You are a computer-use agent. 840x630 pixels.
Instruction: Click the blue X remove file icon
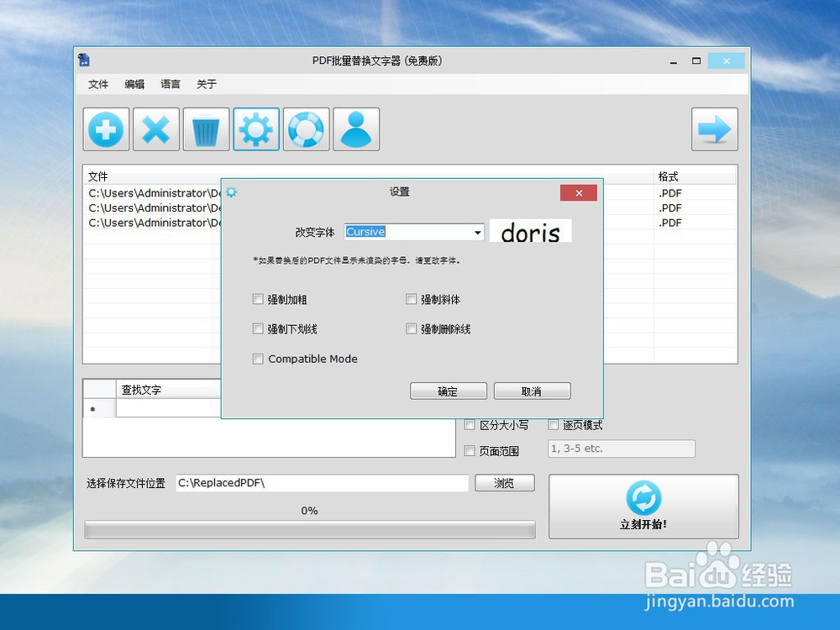(156, 129)
